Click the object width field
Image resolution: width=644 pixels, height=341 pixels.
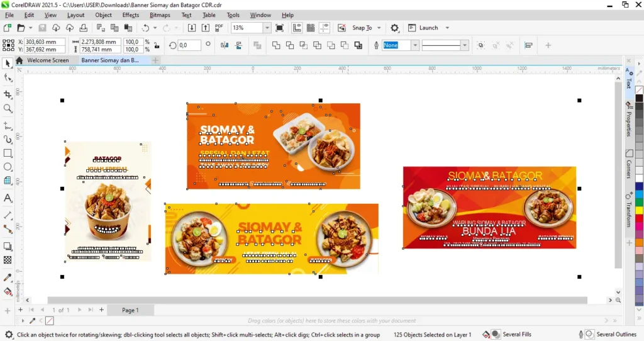100,42
